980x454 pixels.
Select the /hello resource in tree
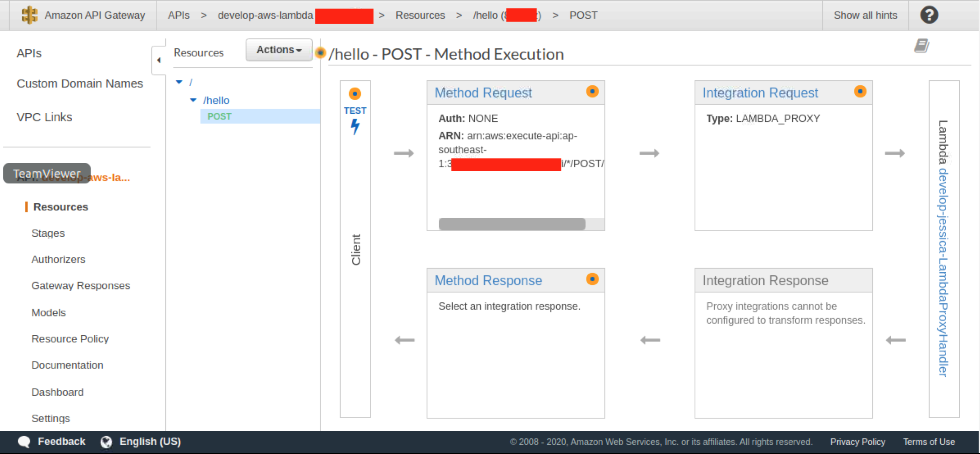click(x=216, y=100)
